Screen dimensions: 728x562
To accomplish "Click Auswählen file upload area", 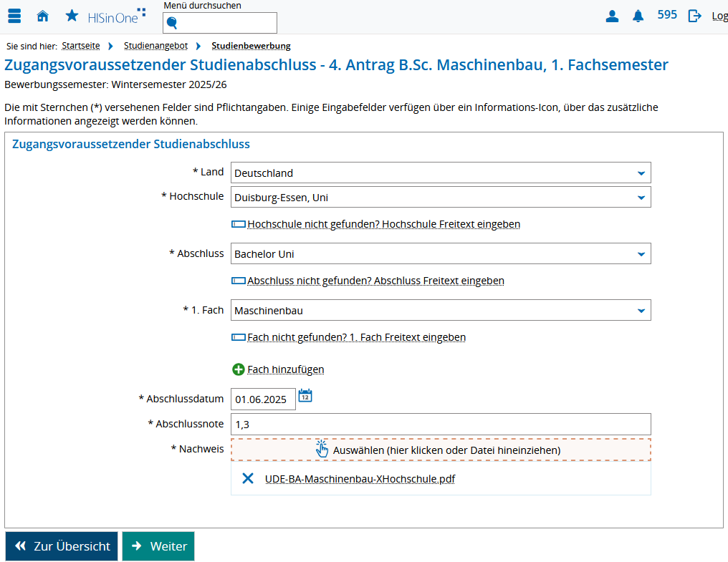I will pyautogui.click(x=441, y=450).
